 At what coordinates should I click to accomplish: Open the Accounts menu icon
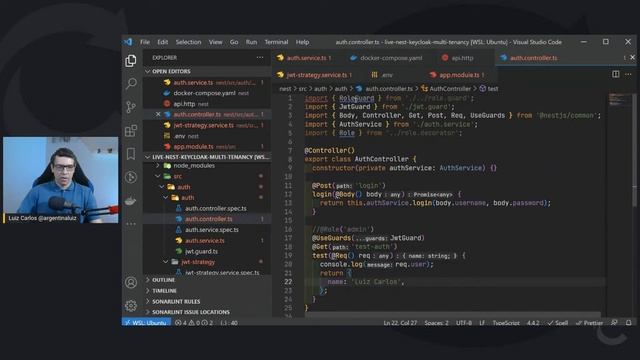(x=131, y=282)
